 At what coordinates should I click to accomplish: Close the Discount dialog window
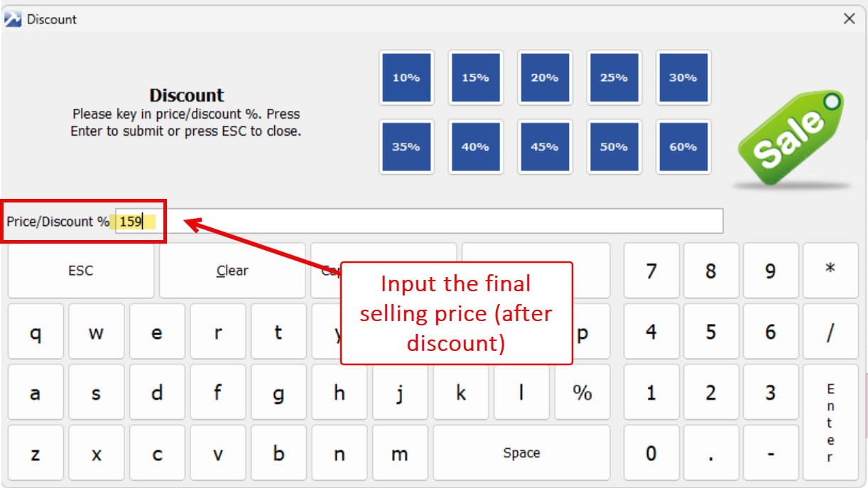[x=849, y=19]
